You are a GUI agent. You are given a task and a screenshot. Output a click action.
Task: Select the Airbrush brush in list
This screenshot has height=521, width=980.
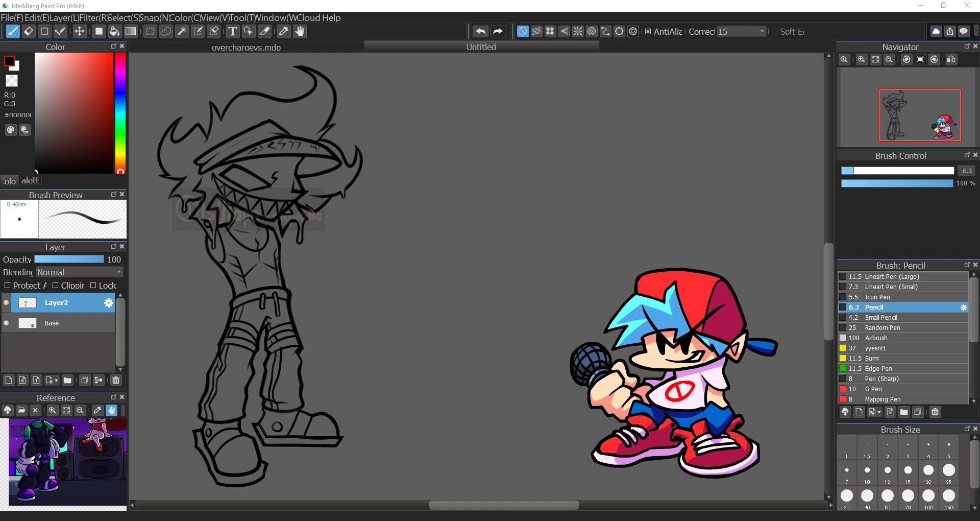coord(876,338)
